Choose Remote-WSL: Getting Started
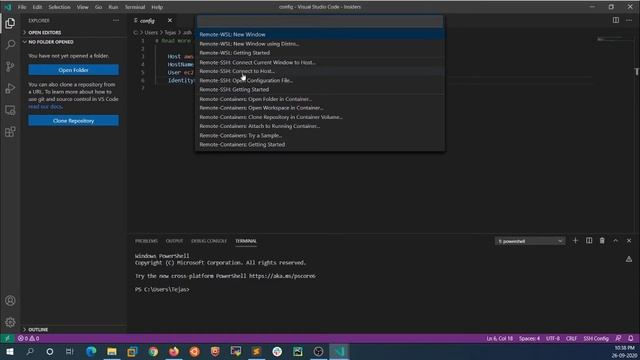The height and width of the screenshot is (360, 640). (x=320, y=53)
